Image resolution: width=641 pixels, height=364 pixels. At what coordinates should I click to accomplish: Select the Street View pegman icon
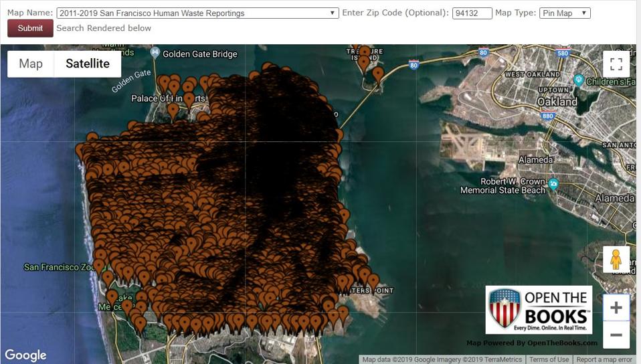click(616, 259)
